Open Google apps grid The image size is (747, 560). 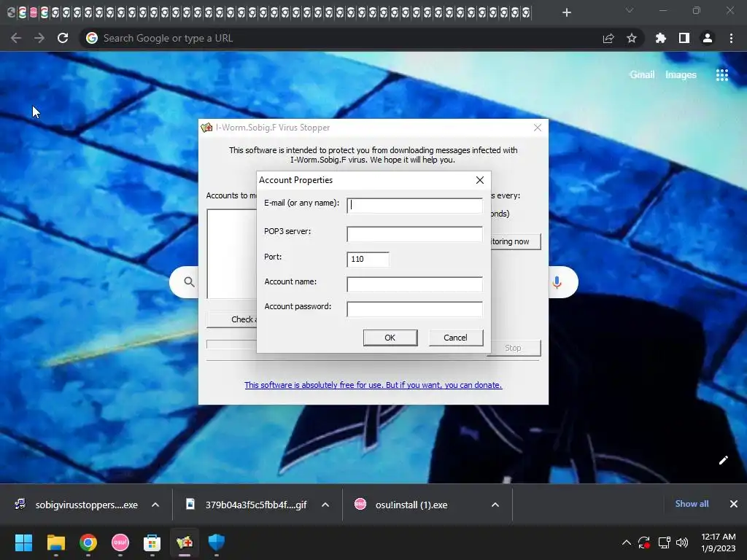coord(721,75)
